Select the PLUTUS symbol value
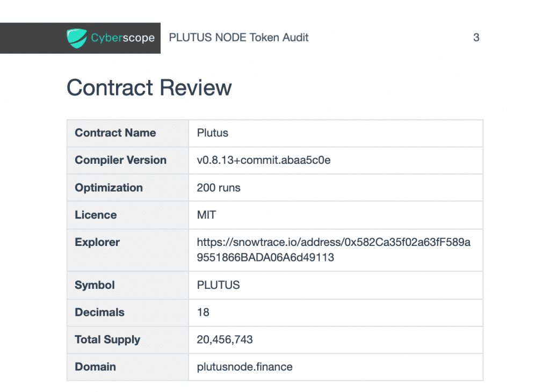Viewport: 550px width, 392px height. coord(218,285)
